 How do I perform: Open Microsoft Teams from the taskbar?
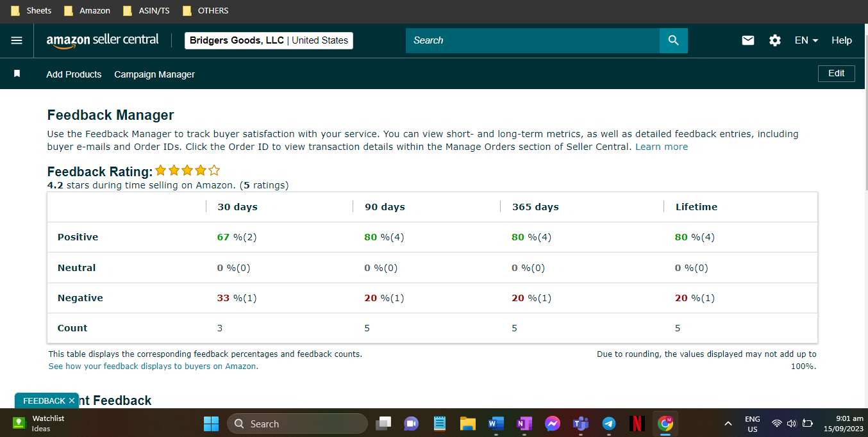pyautogui.click(x=580, y=424)
